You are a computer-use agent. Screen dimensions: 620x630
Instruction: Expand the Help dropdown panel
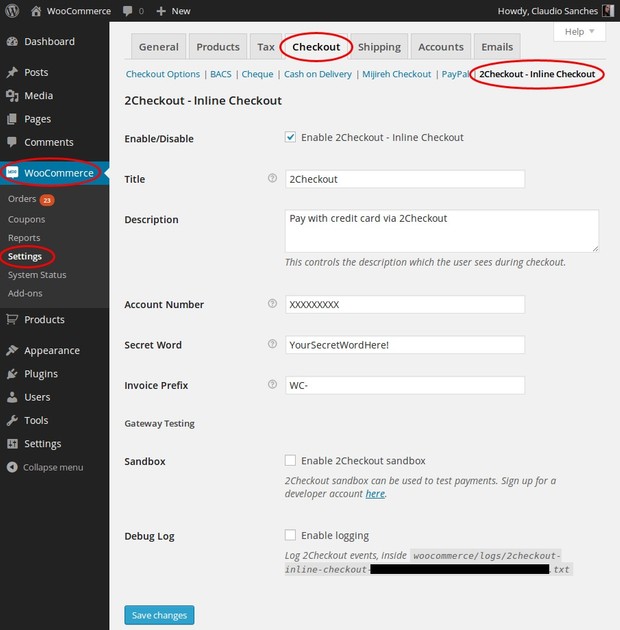579,32
